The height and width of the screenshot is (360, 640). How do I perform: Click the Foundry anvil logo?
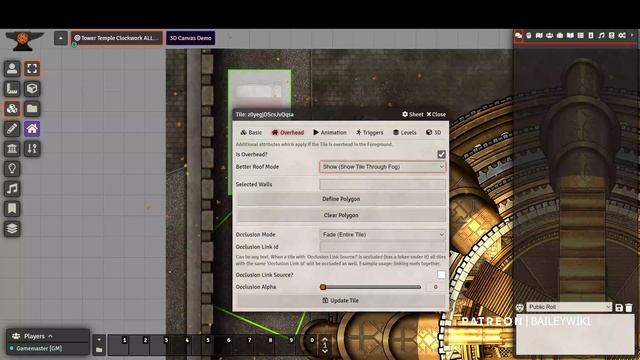pos(23,41)
